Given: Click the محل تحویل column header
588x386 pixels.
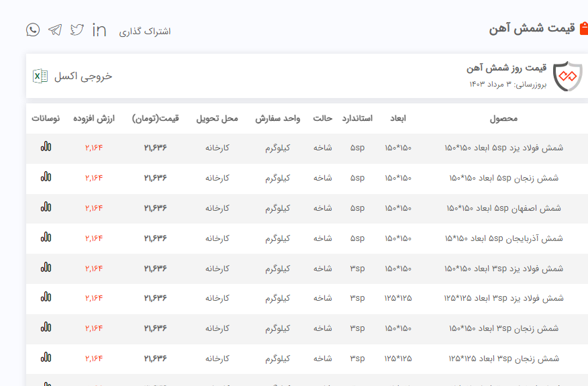Looking at the screenshot, I should coord(217,119).
